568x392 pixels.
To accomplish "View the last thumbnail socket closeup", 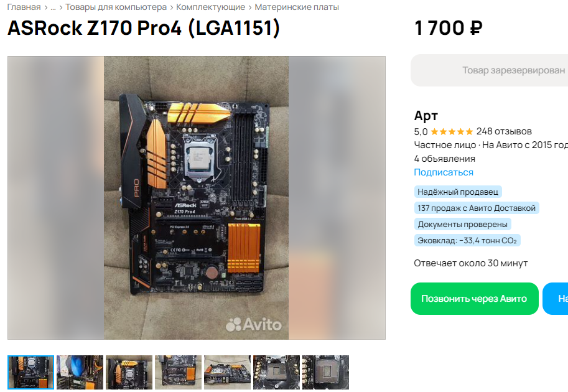I will (325, 373).
